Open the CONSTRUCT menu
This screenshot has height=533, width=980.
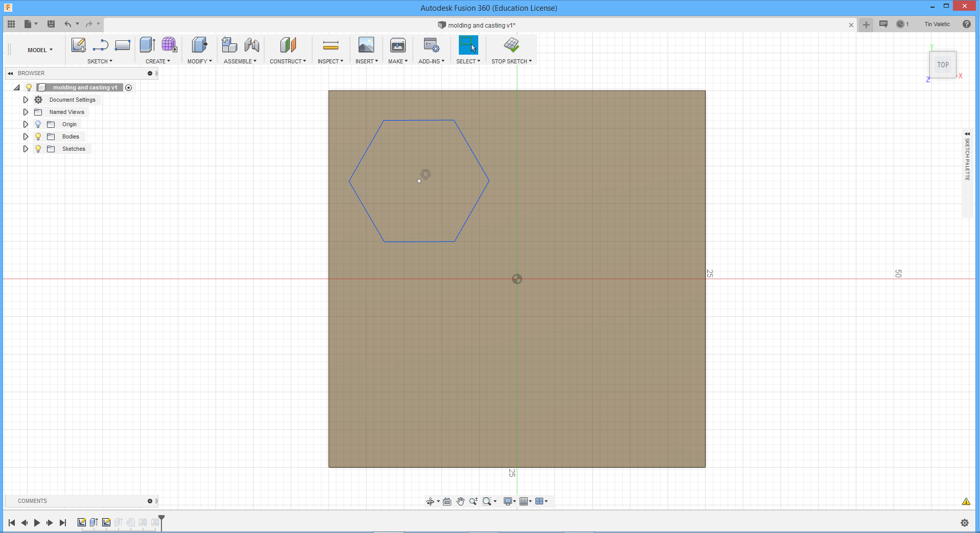pos(288,61)
